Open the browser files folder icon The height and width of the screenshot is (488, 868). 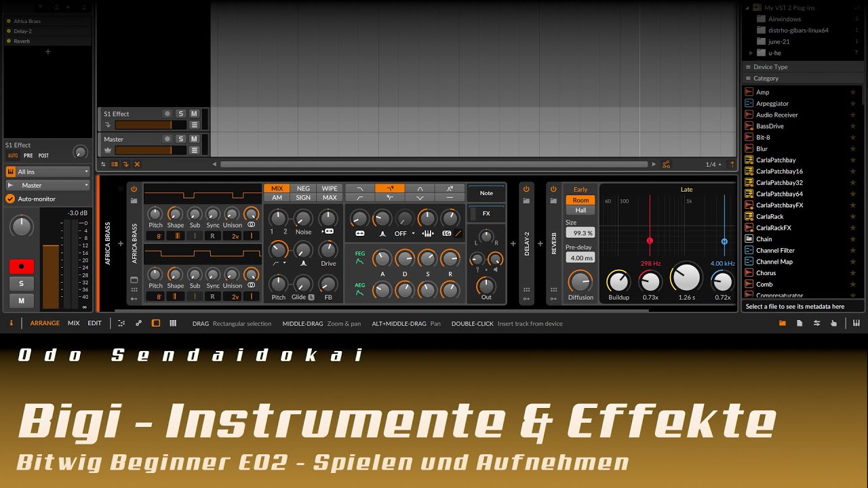tap(782, 323)
